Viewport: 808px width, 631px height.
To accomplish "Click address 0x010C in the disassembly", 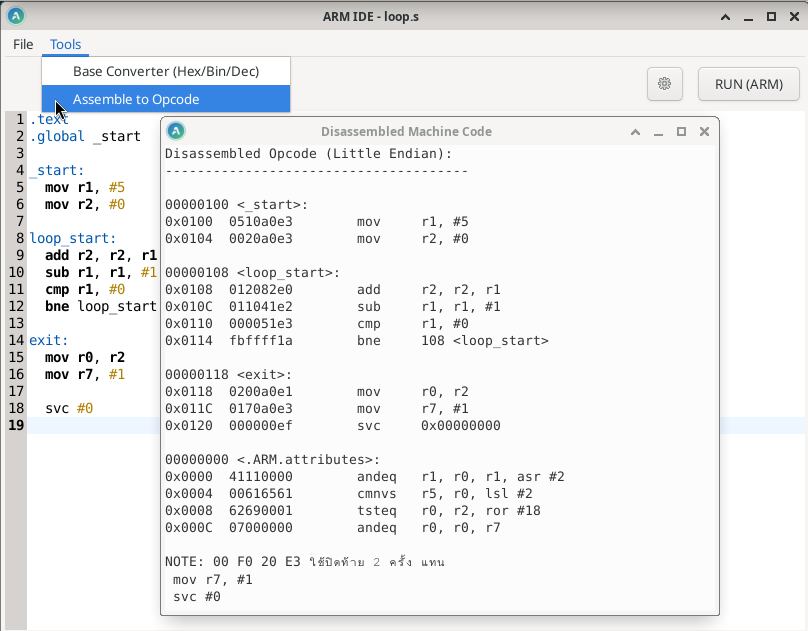I will click(x=189, y=306).
